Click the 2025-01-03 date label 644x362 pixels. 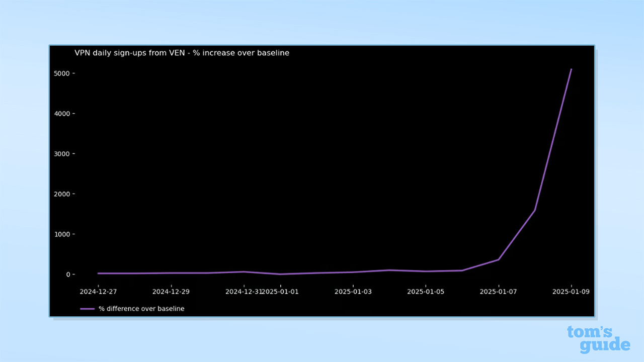353,292
